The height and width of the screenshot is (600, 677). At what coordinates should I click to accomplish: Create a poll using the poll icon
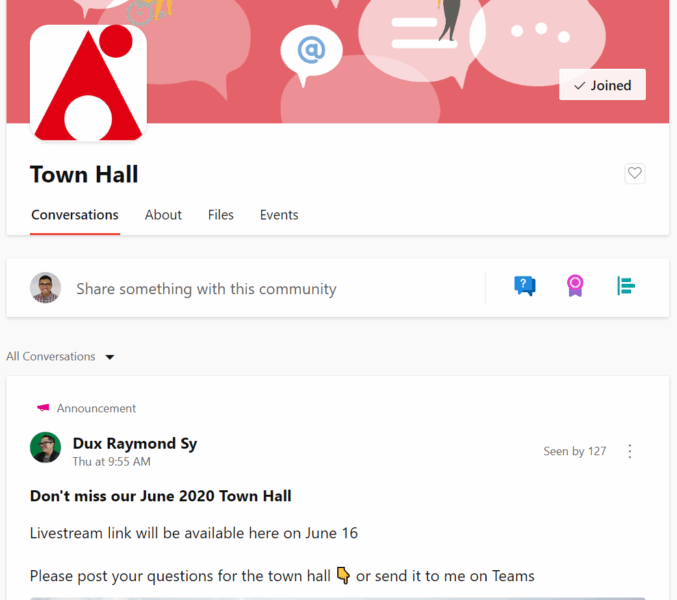coord(626,287)
